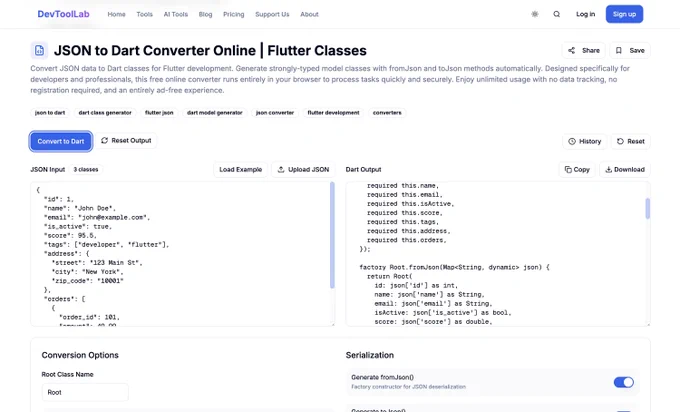Click the 'json to dart' tag
This screenshot has height=412, width=680.
pos(50,113)
